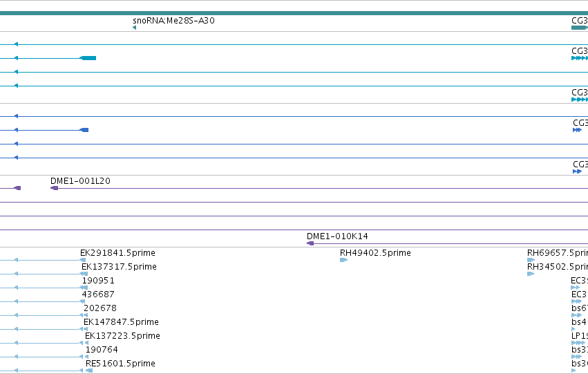588x374 pixels.
Task: Click the EK291841.5prime exon glyph
Action: click(83, 260)
